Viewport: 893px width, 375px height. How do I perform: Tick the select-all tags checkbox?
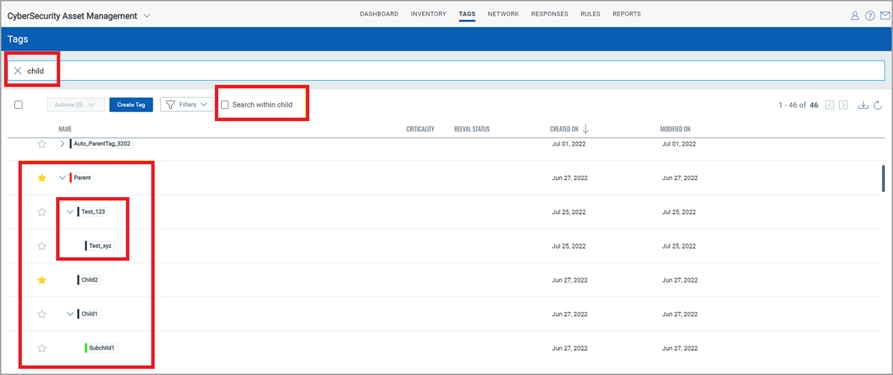(18, 105)
